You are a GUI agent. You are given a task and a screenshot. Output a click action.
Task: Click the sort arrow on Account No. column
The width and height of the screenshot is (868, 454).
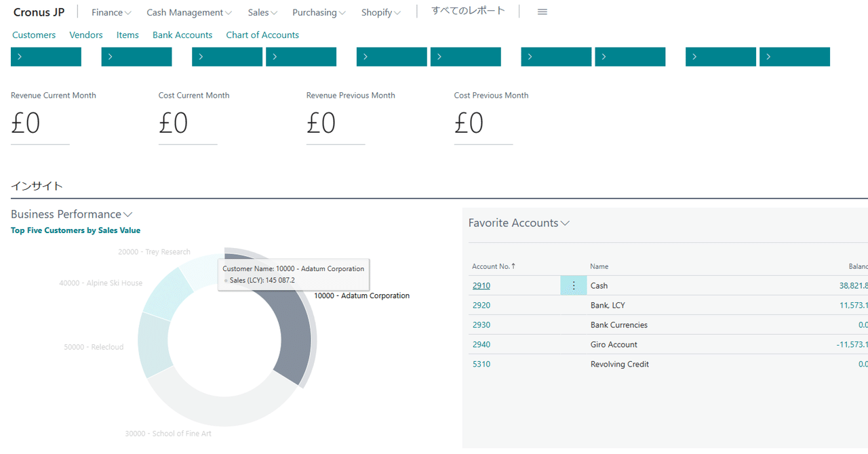pos(513,266)
